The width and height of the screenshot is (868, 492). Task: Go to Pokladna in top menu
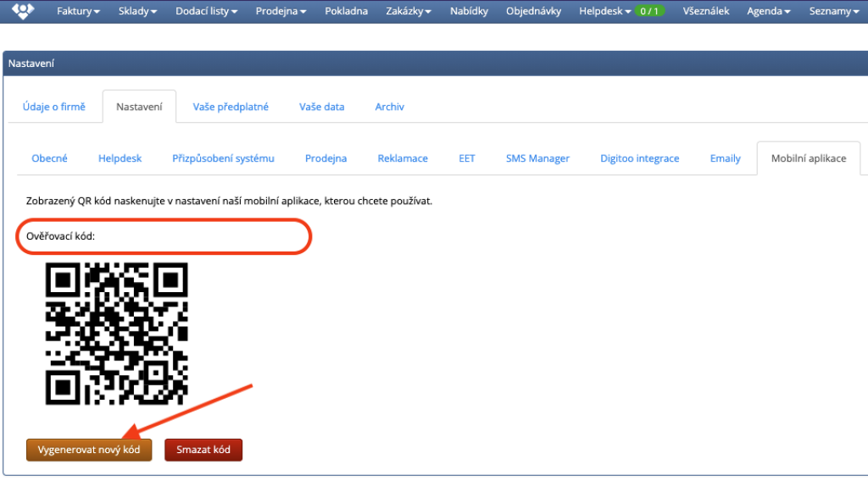(346, 12)
